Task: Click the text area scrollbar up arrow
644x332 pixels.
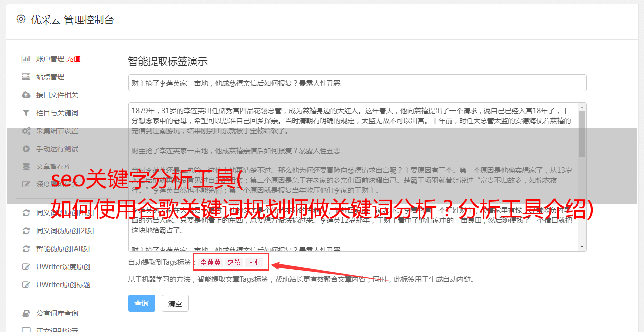Action: point(582,107)
